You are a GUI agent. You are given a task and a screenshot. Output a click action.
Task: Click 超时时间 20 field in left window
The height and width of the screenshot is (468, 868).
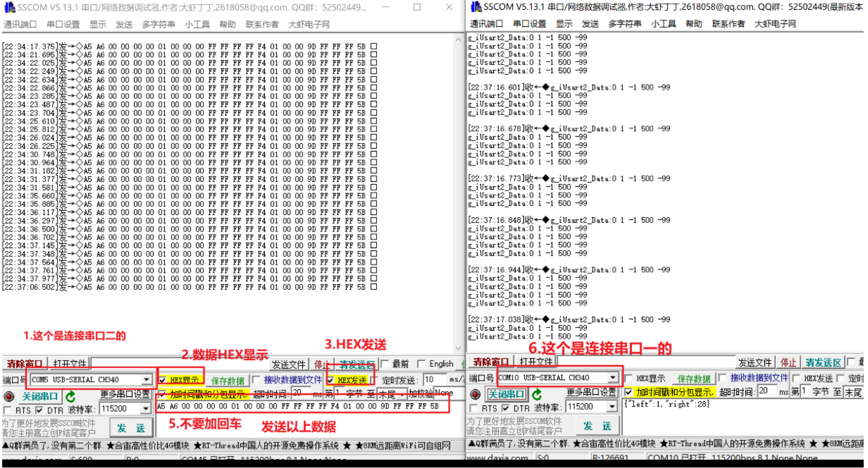pyautogui.click(x=300, y=393)
